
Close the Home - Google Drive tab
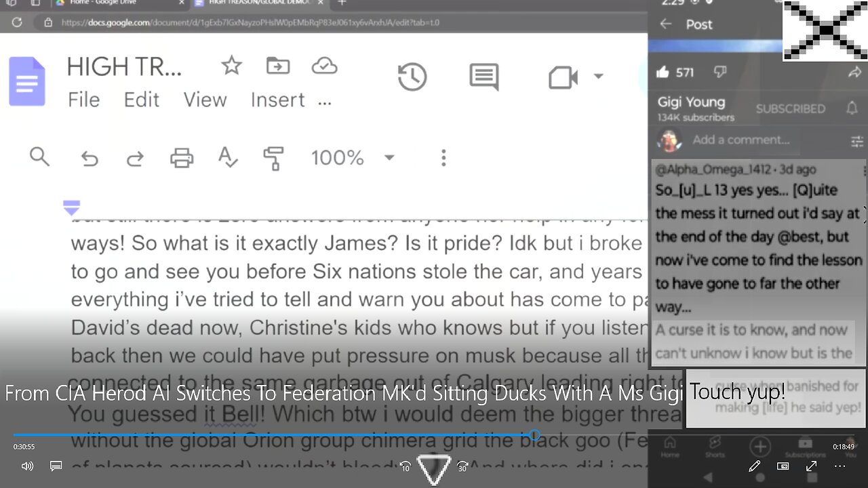coord(181,3)
